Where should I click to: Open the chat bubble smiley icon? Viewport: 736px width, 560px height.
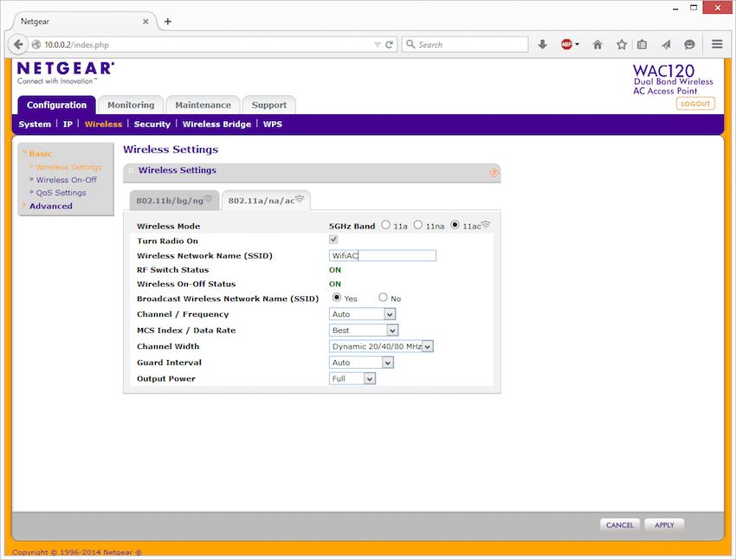point(689,44)
